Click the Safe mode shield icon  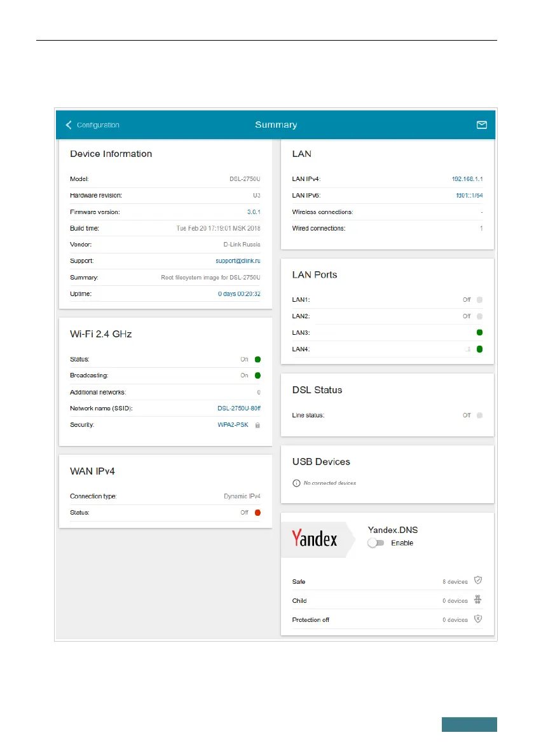(477, 580)
